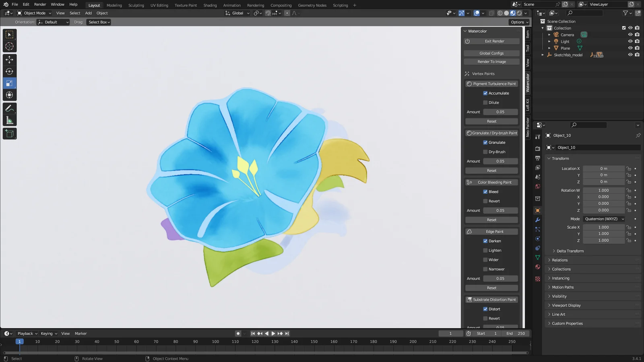Switch to the Sculpting workspace tab
Viewport: 644px width, 362px height.
pos(136,5)
